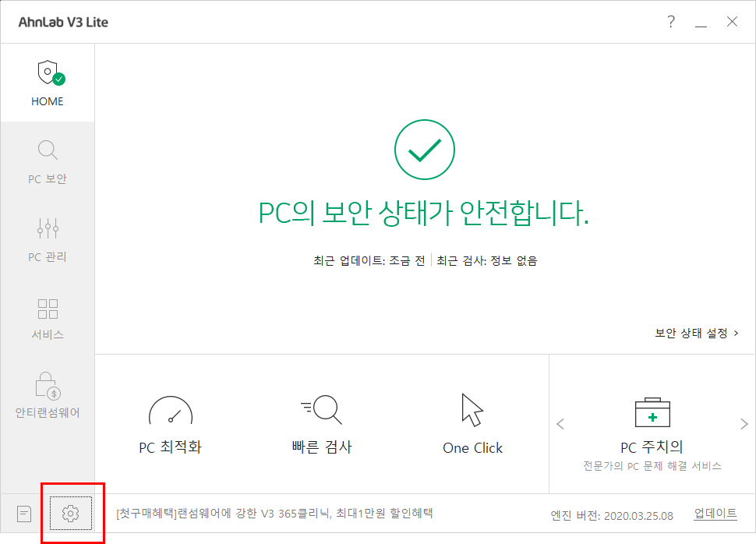756x544 pixels.
Task: Click the settings gear icon
Action: coord(71,513)
